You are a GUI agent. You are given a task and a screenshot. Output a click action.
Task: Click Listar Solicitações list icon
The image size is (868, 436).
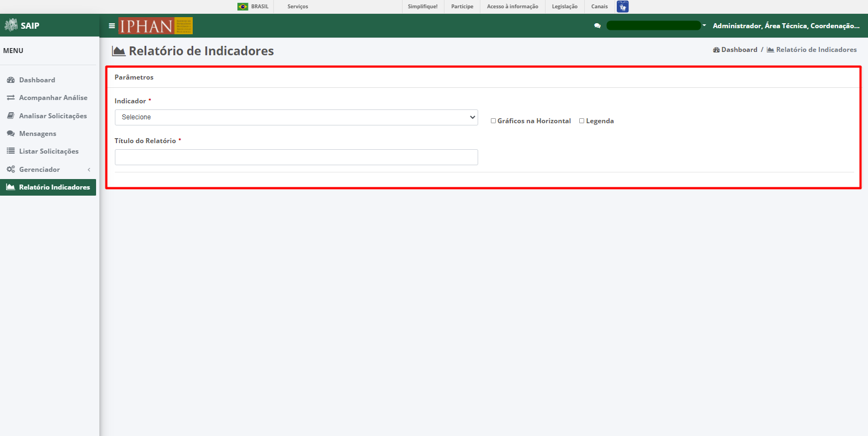pos(10,151)
